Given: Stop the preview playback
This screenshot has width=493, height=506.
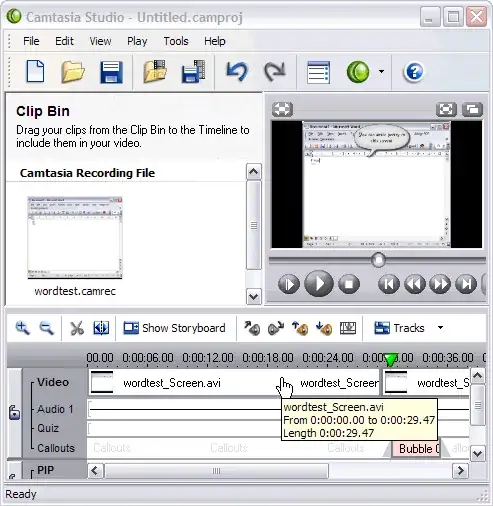Looking at the screenshot, I should (x=349, y=284).
